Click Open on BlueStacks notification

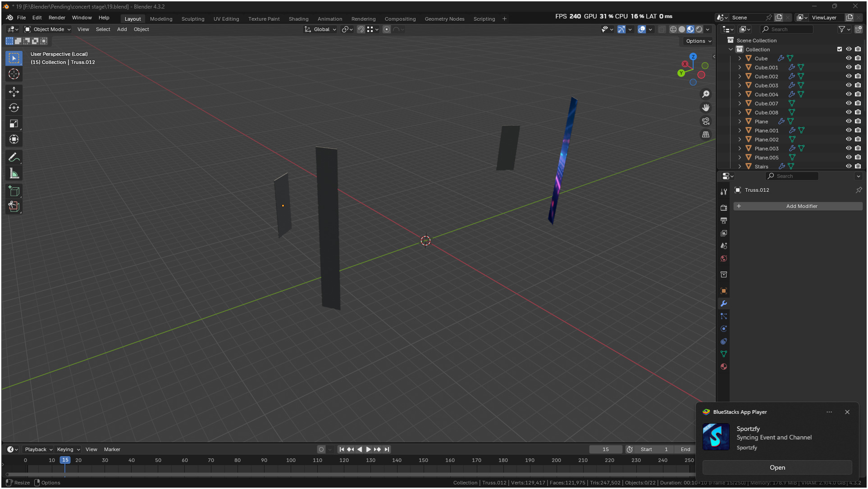point(777,467)
